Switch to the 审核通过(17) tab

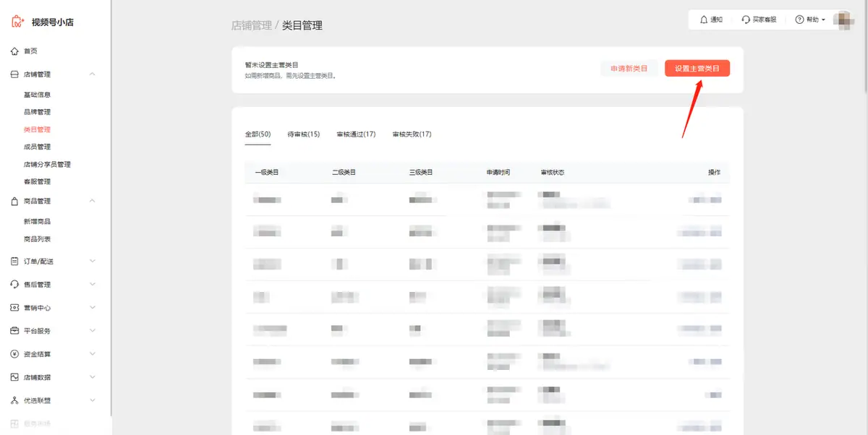coord(356,134)
